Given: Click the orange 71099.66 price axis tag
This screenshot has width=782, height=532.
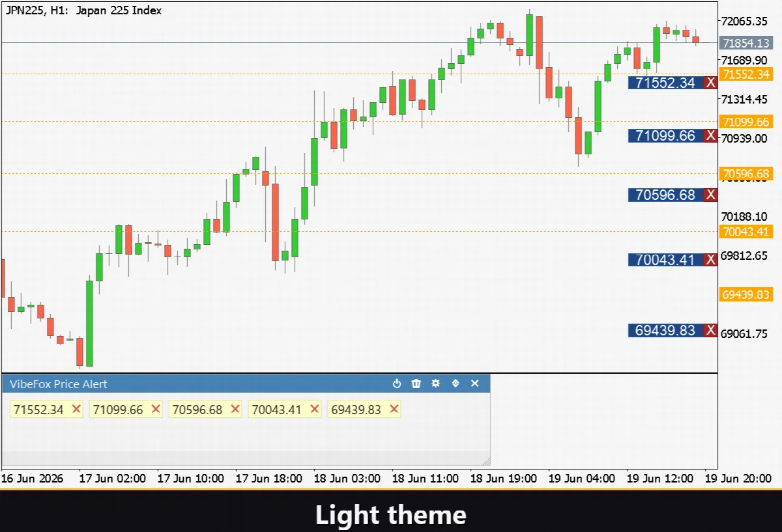Looking at the screenshot, I should tap(746, 122).
